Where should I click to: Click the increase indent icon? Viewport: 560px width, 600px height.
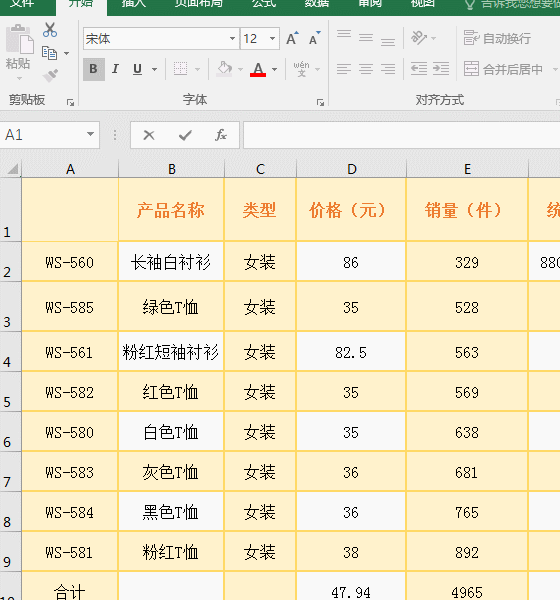(x=441, y=69)
